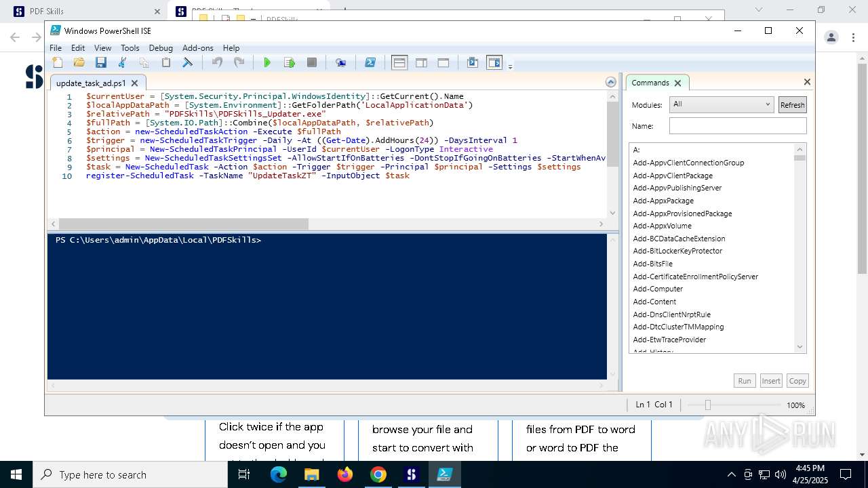Click the Stop Operation square icon
The image size is (868, 488).
312,62
